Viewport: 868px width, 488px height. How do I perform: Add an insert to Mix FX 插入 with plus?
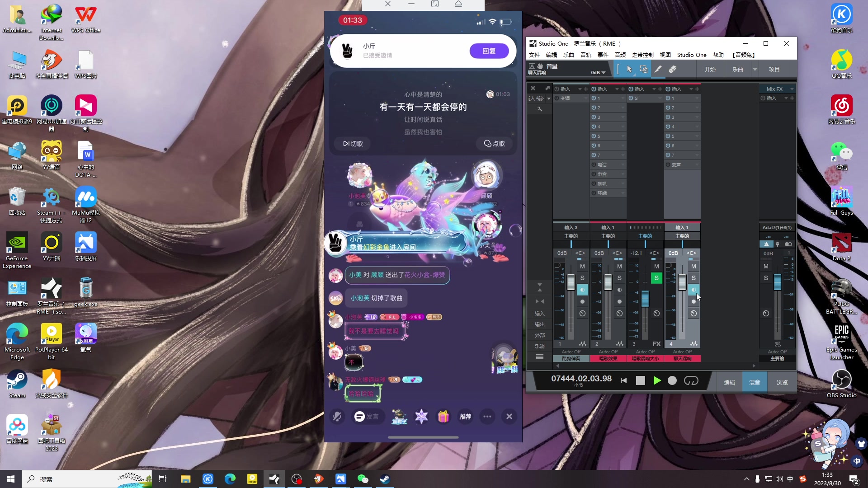point(792,98)
